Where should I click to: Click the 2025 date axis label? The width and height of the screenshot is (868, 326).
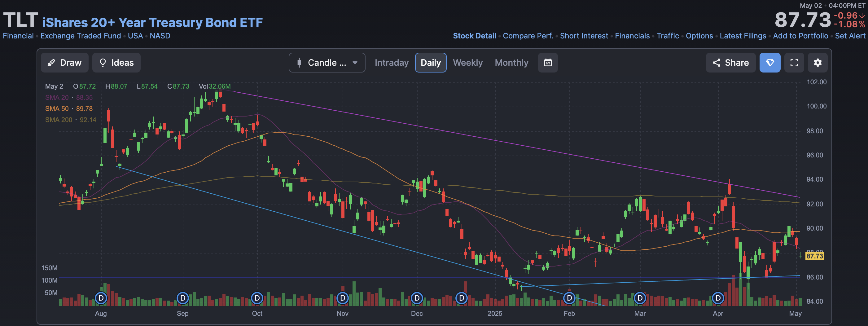pos(495,314)
